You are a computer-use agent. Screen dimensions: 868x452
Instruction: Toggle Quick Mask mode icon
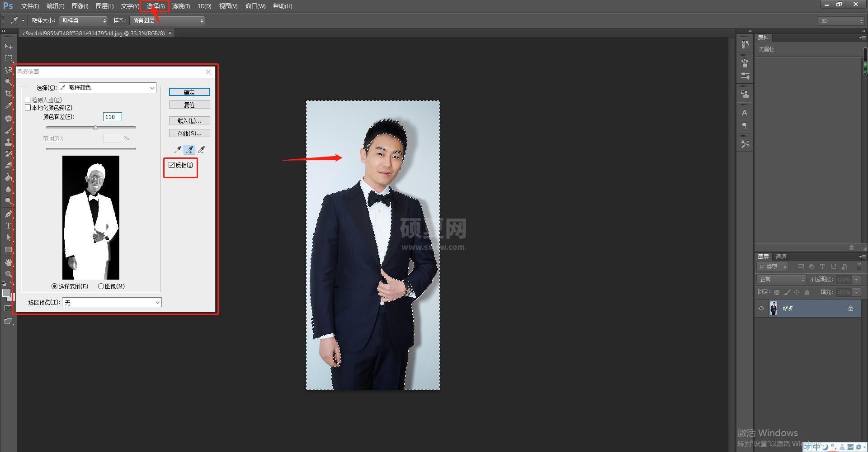tap(8, 309)
